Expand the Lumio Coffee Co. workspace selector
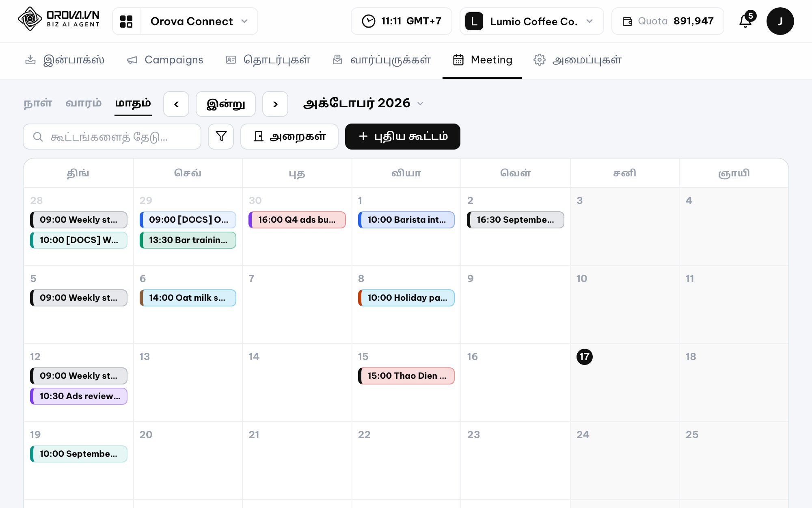 click(x=532, y=21)
